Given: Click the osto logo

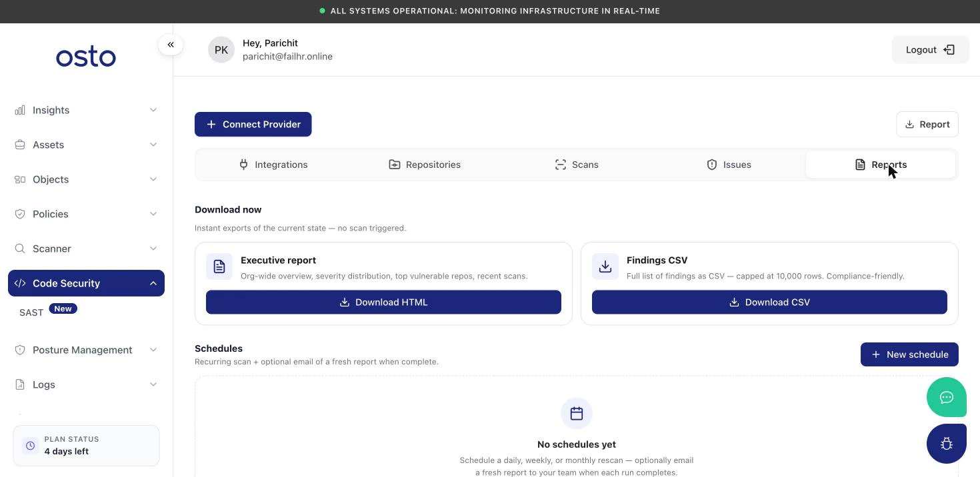Looking at the screenshot, I should click(86, 57).
